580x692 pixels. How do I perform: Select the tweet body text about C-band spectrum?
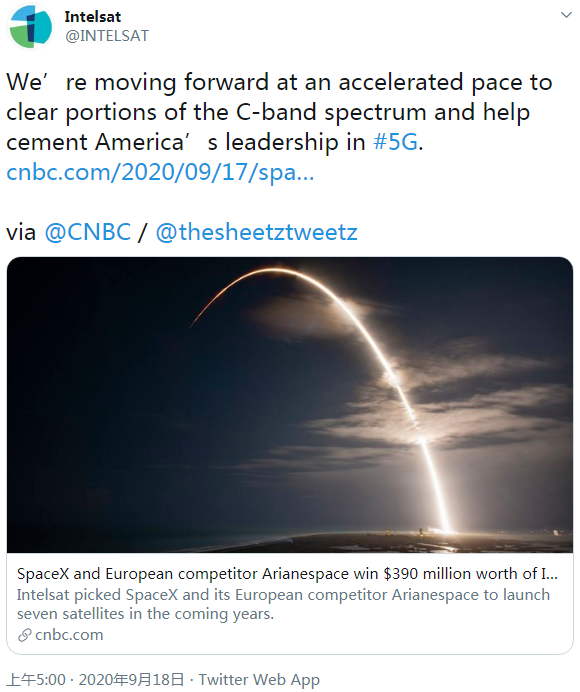pos(279,112)
